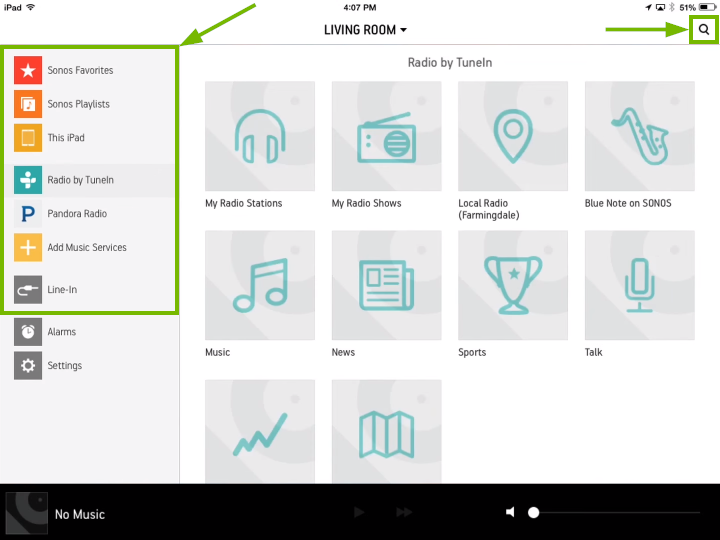Screen dimensions: 720x540
Task: Tap the No Music album art thumbnail
Action: coord(27,513)
